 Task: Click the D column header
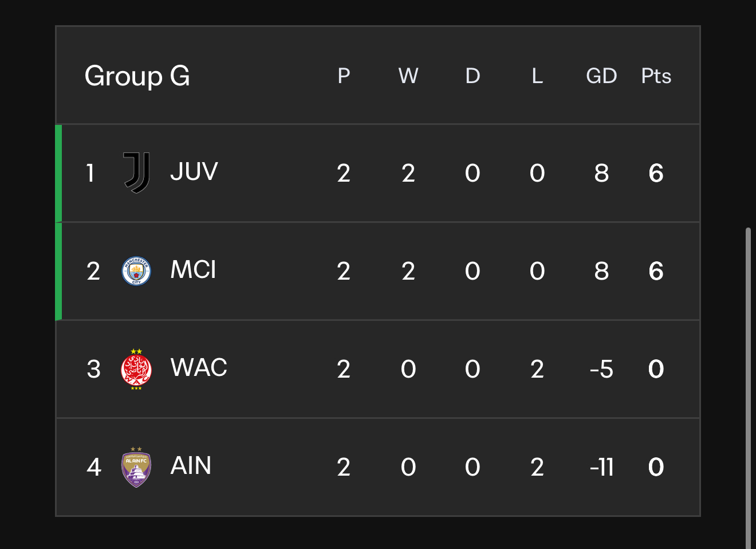(472, 76)
